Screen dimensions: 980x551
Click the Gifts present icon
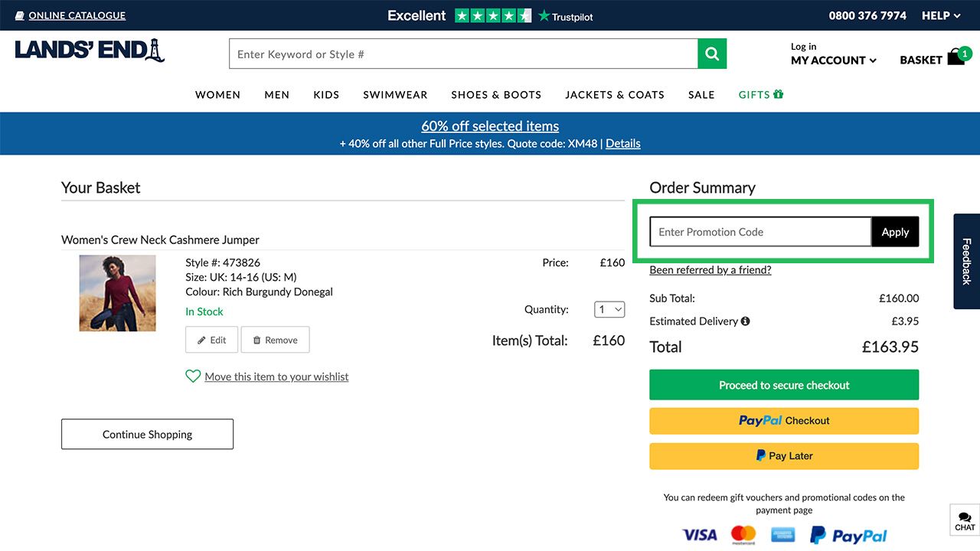779,94
